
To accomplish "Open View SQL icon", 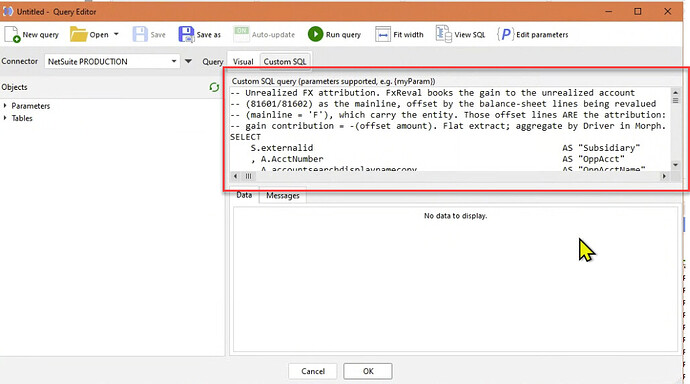I will coord(443,34).
